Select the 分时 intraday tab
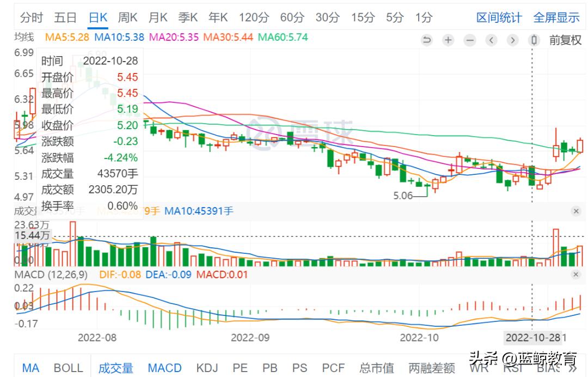The image size is (588, 377). pyautogui.click(x=32, y=17)
